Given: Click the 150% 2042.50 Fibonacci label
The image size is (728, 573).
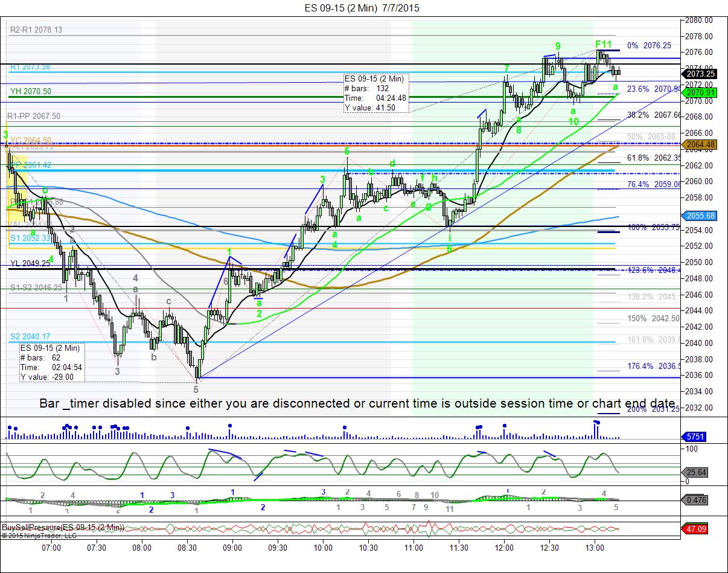Looking at the screenshot, I should [654, 318].
